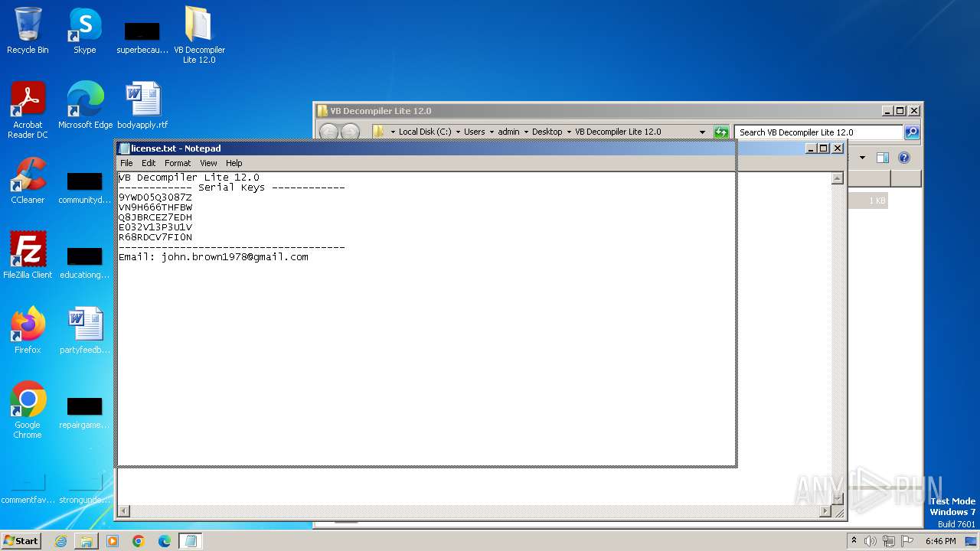Image resolution: width=980 pixels, height=551 pixels.
Task: Refresh the Explorer folder view
Action: click(721, 132)
